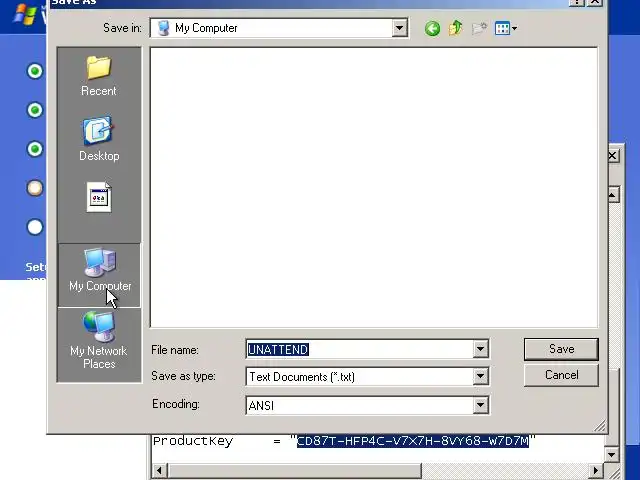Select the tan highlighted setup step radio
Screen dimensions: 640x480
click(x=35, y=188)
